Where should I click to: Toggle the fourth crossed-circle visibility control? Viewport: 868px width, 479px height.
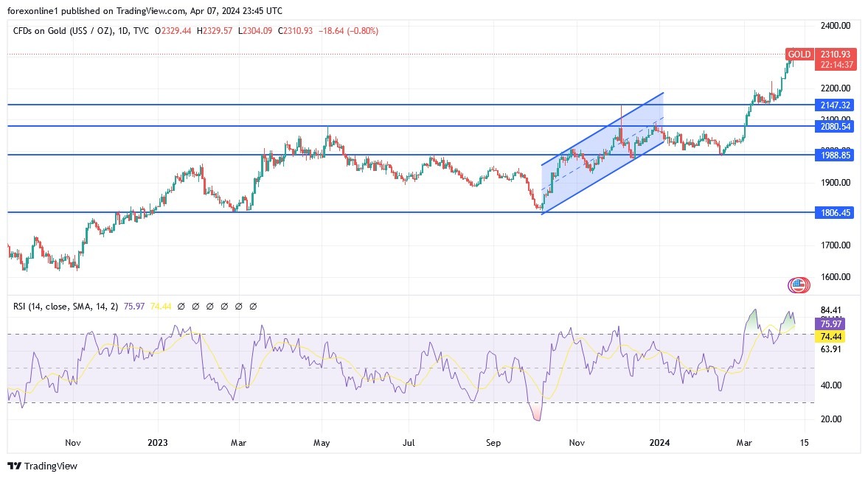223,306
